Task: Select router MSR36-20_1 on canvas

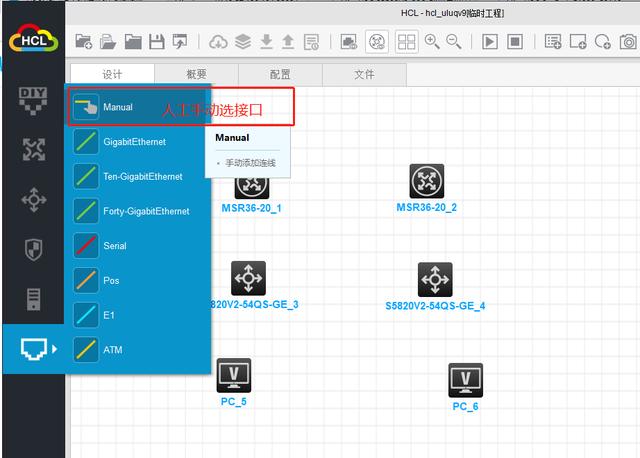Action: [x=252, y=188]
